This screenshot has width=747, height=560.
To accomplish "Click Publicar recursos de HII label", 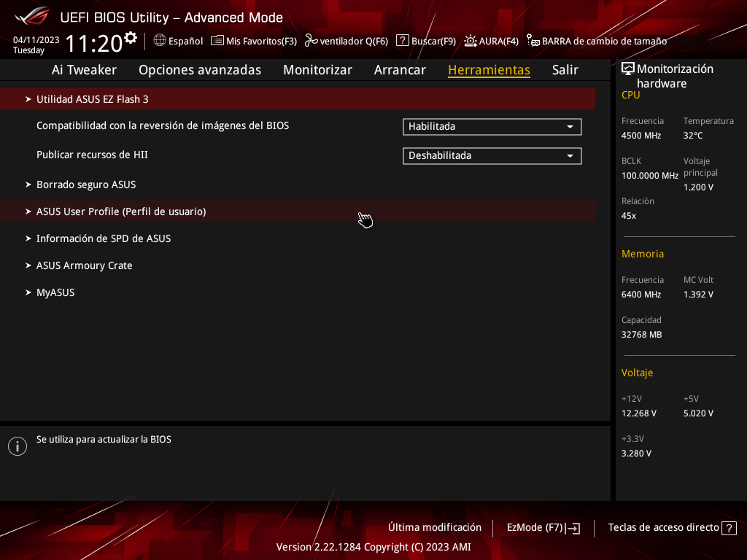I will [92, 155].
